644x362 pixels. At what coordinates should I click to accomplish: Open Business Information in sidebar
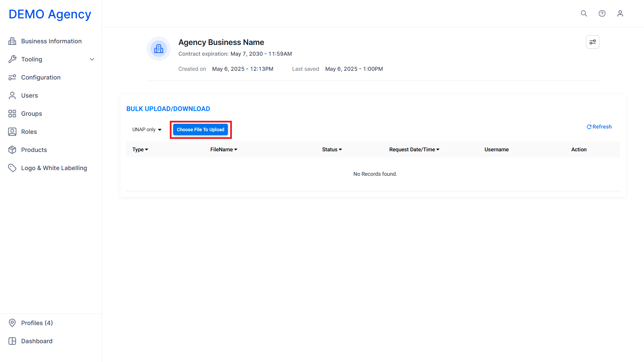pos(51,41)
